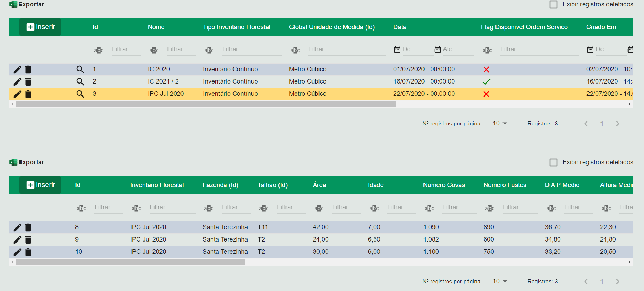Sort by 'Tipo Inventario Florestal' column header

(236, 27)
